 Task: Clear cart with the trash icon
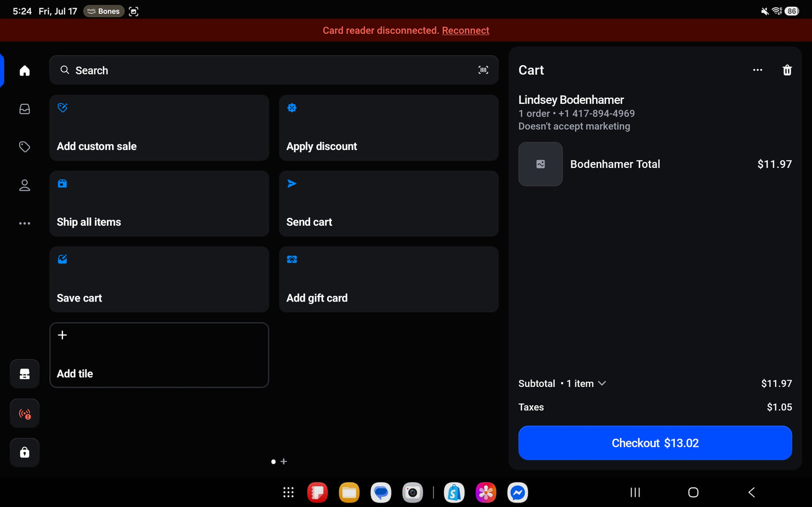(x=787, y=70)
